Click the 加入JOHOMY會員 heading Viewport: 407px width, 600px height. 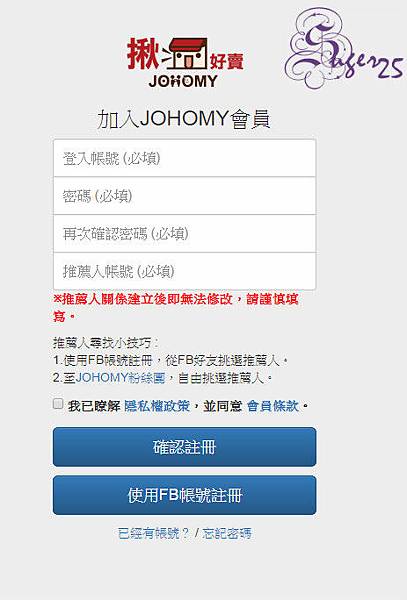point(184,119)
